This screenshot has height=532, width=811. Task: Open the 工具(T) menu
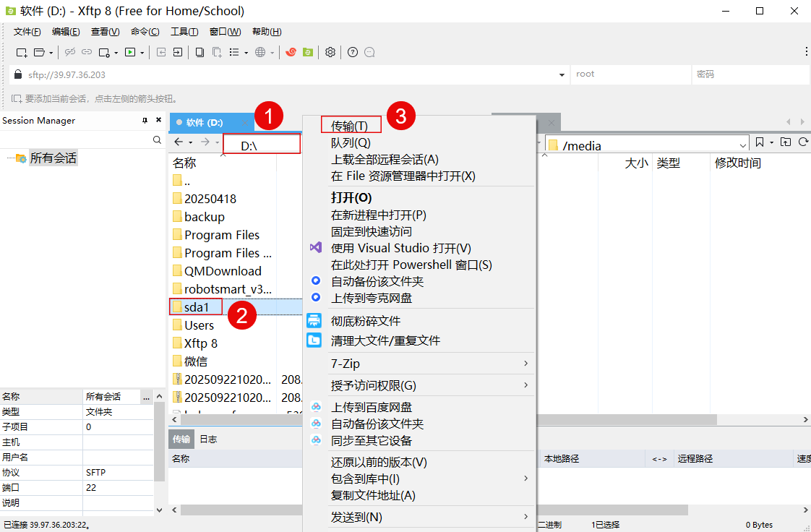click(184, 32)
